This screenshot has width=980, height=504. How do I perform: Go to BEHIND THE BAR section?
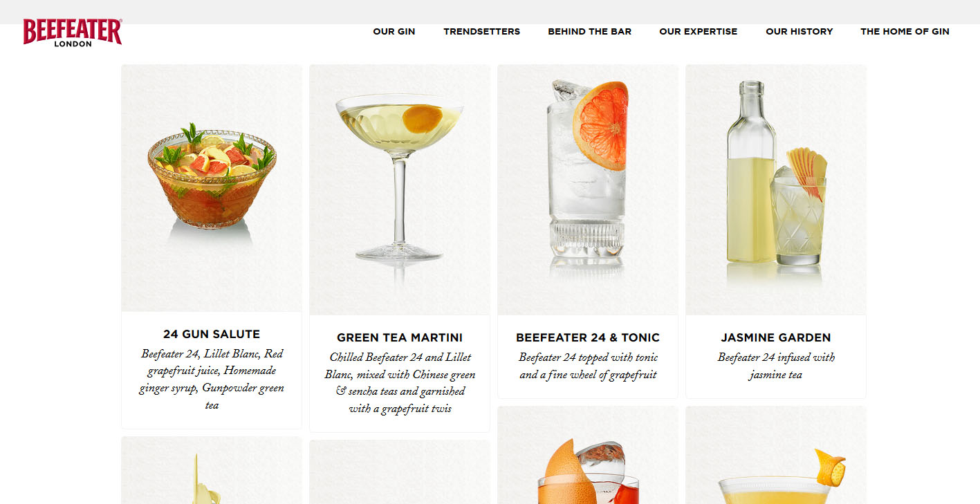tap(590, 31)
